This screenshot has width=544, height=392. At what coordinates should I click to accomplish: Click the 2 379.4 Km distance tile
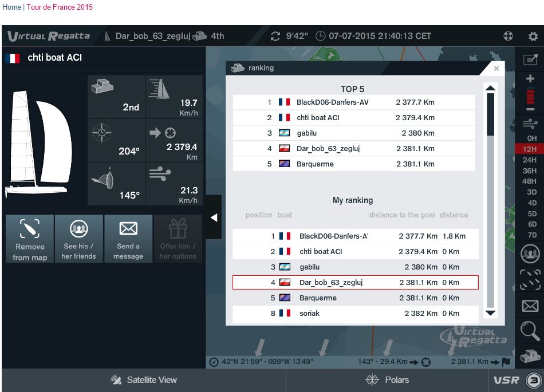pyautogui.click(x=174, y=140)
